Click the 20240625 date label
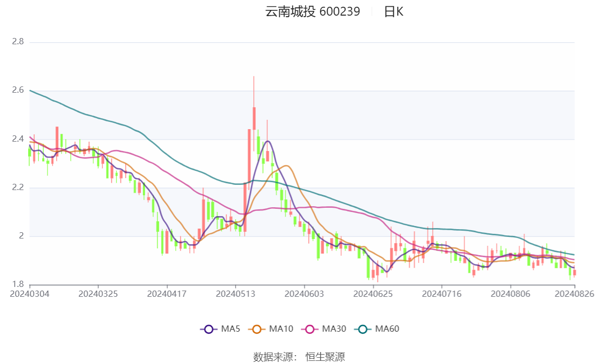Screen dimensions: 598x364 coord(373,294)
